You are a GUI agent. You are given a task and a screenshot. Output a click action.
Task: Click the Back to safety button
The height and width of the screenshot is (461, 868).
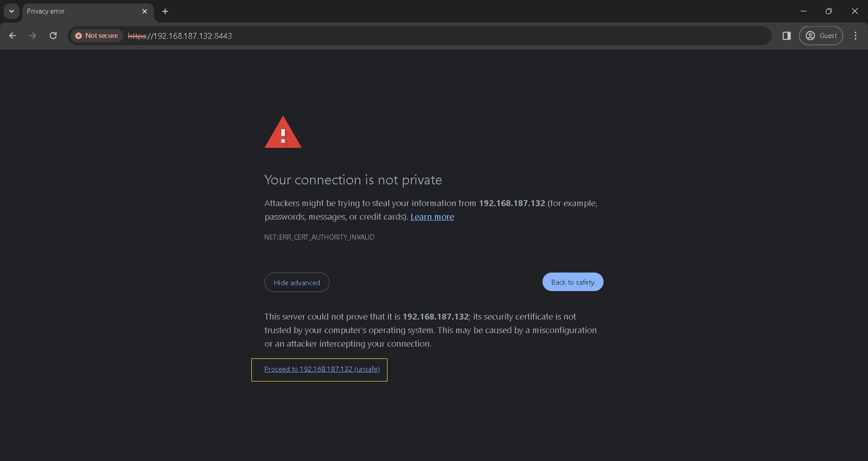572,282
